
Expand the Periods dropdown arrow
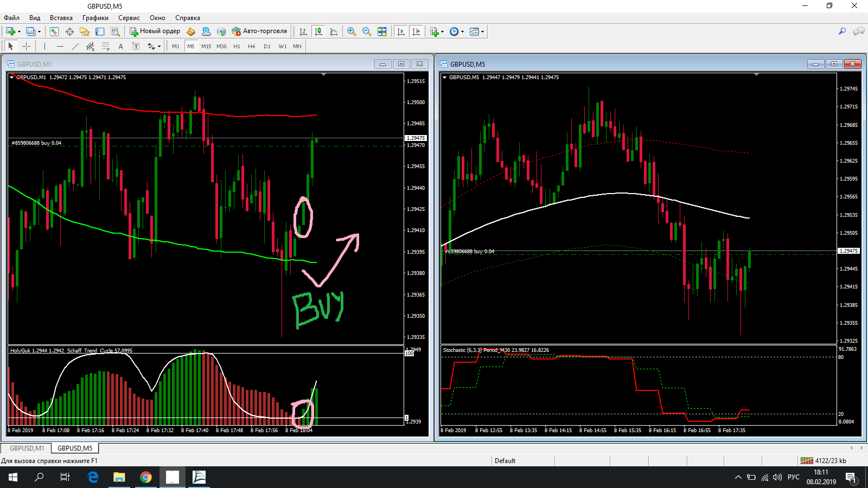click(462, 31)
